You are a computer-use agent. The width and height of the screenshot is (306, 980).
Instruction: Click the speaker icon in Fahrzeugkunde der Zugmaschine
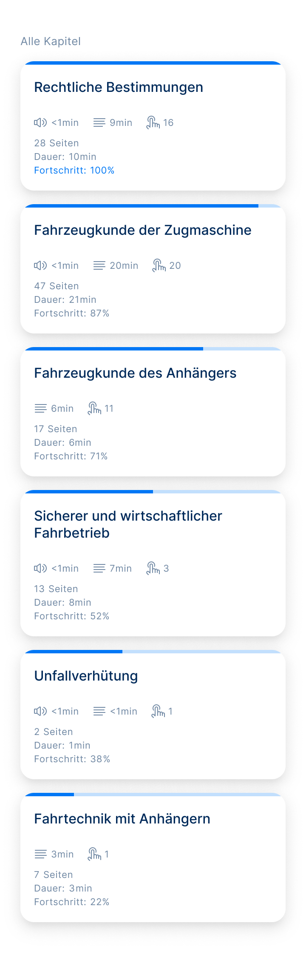pos(40,265)
